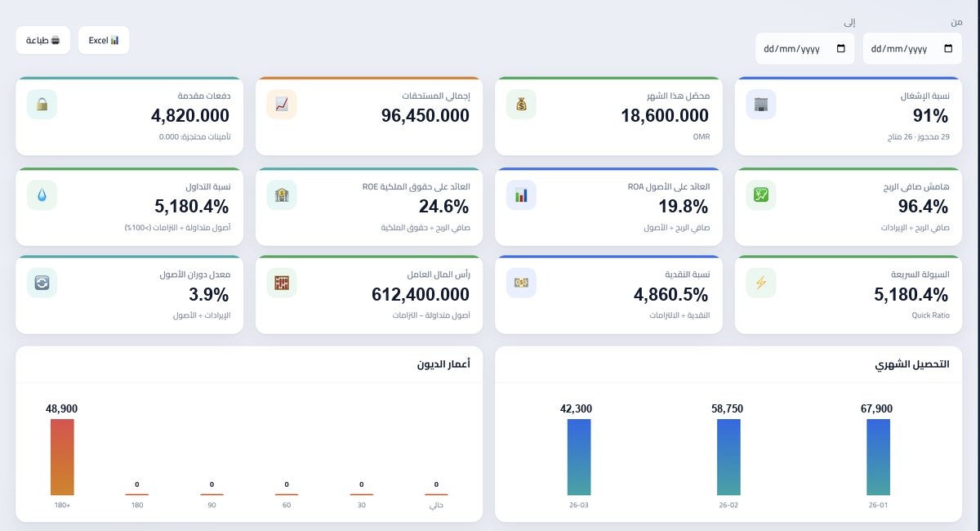Click money bag icon on محصل هذا الشهر card
Image resolution: width=980 pixels, height=531 pixels.
coord(521,104)
